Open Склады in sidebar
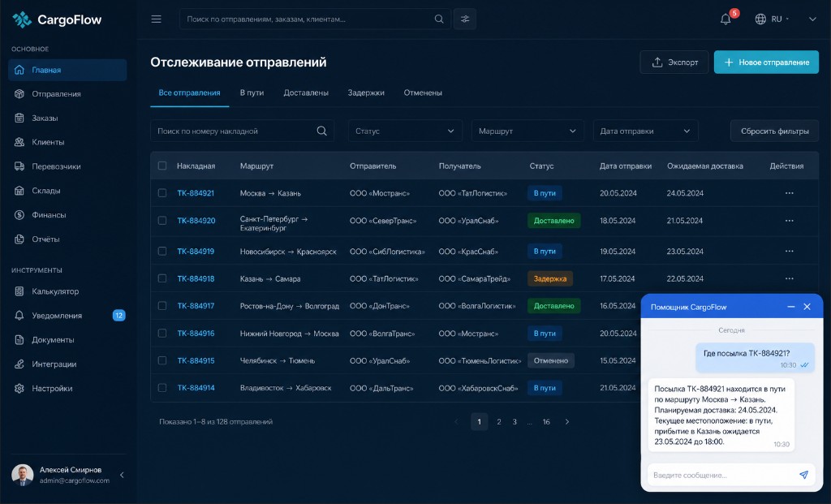Viewport: 831px width, 504px height. [x=67, y=191]
